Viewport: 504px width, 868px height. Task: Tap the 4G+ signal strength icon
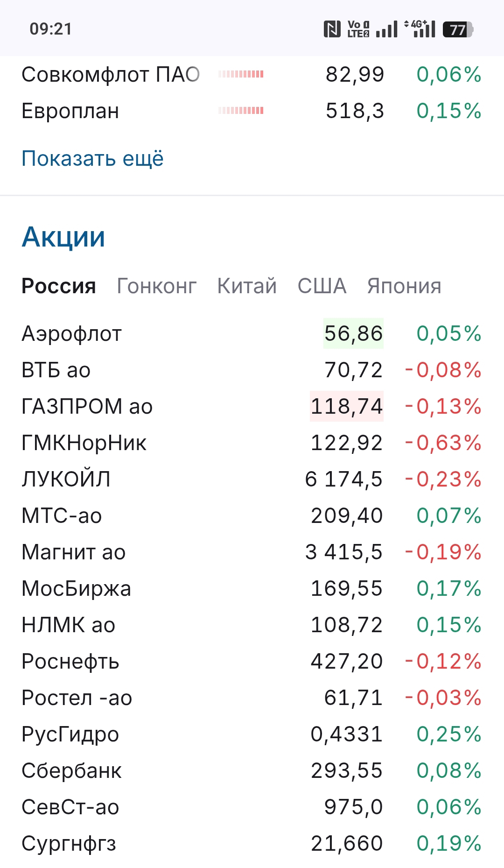[420, 29]
